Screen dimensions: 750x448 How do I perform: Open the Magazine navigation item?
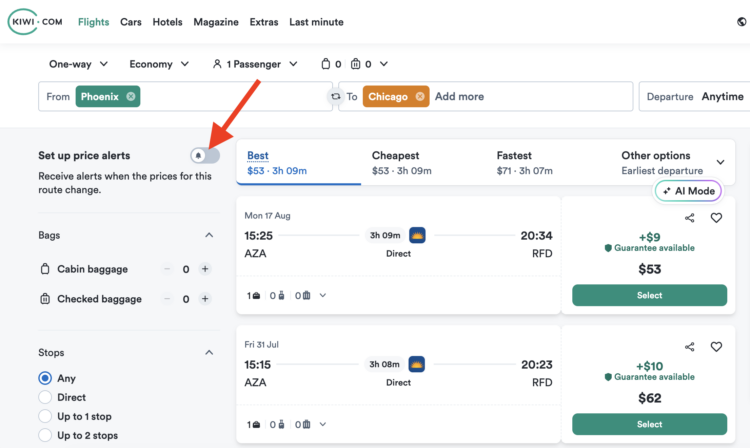click(216, 22)
